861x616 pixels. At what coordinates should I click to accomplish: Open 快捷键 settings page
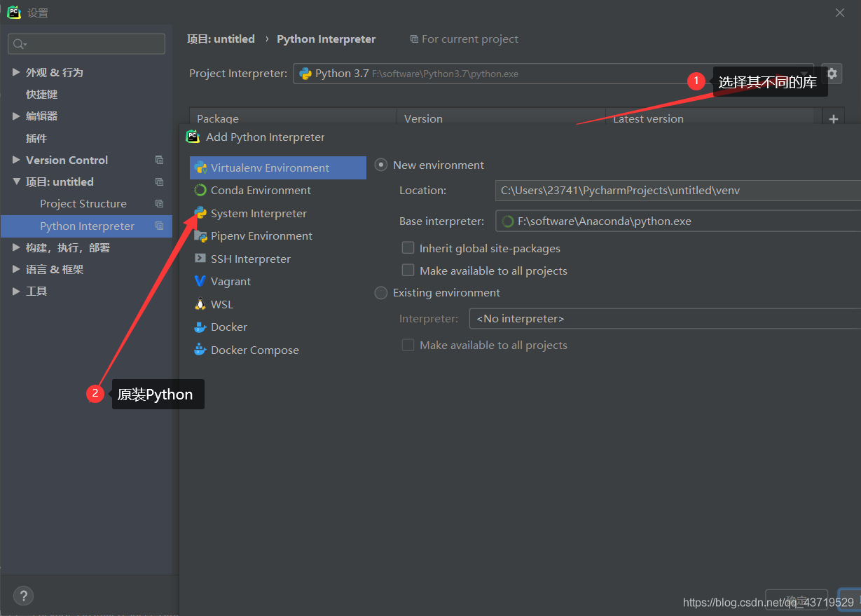[x=41, y=94]
